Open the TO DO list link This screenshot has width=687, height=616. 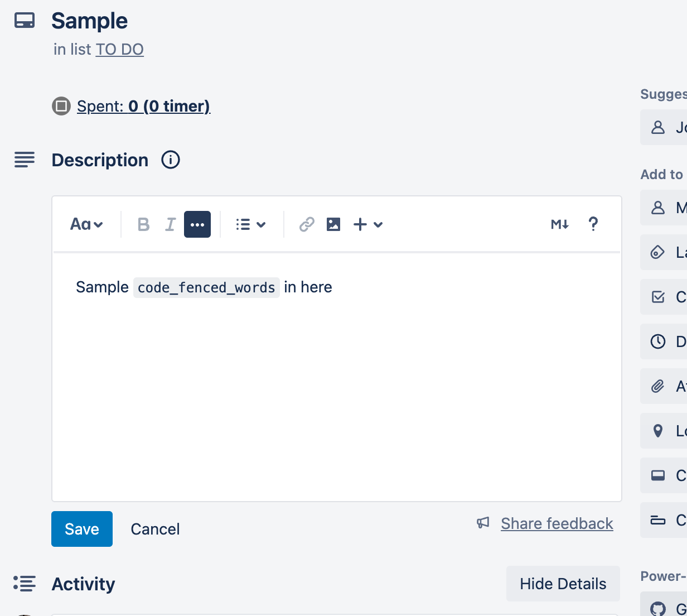[x=119, y=49]
